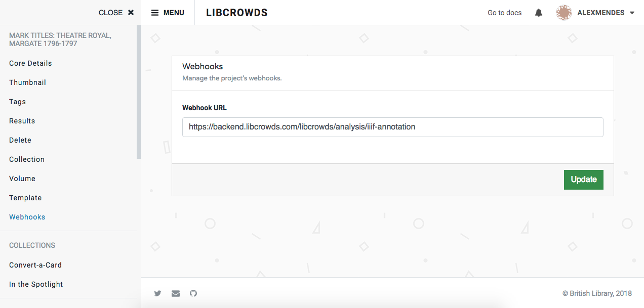
Task: Close the sidebar using the X icon
Action: [131, 12]
